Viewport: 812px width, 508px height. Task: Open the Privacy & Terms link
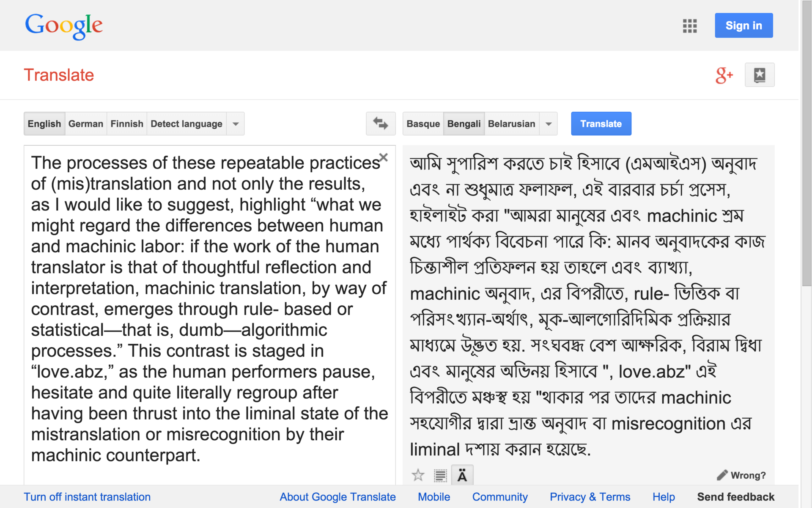click(x=590, y=497)
